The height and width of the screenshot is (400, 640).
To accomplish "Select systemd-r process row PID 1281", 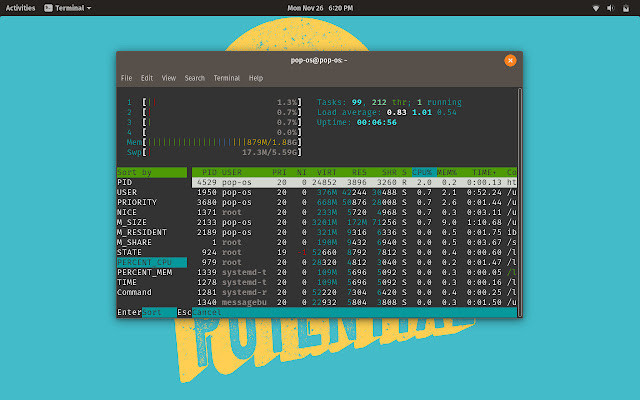I will pos(354,292).
